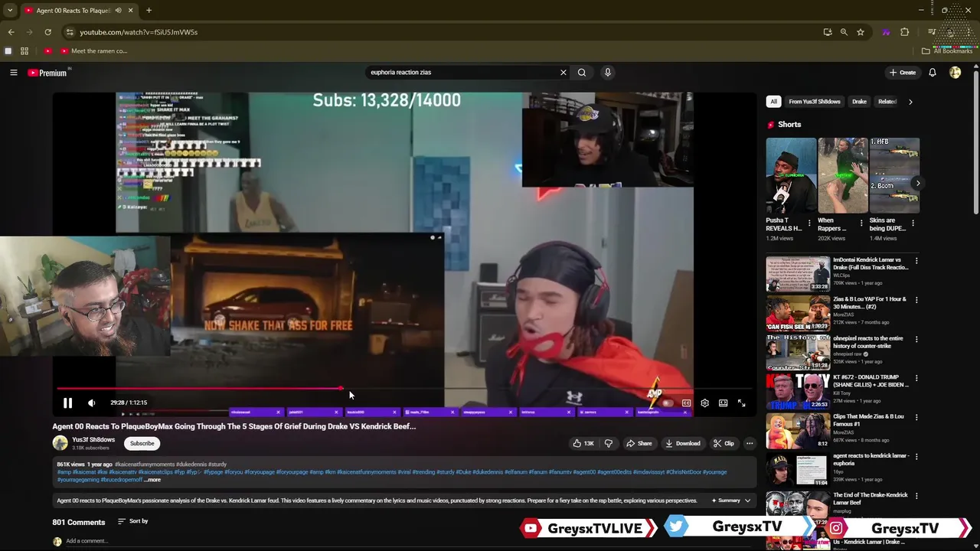Open the notifications bell
The width and height of the screenshot is (980, 551).
[933, 73]
